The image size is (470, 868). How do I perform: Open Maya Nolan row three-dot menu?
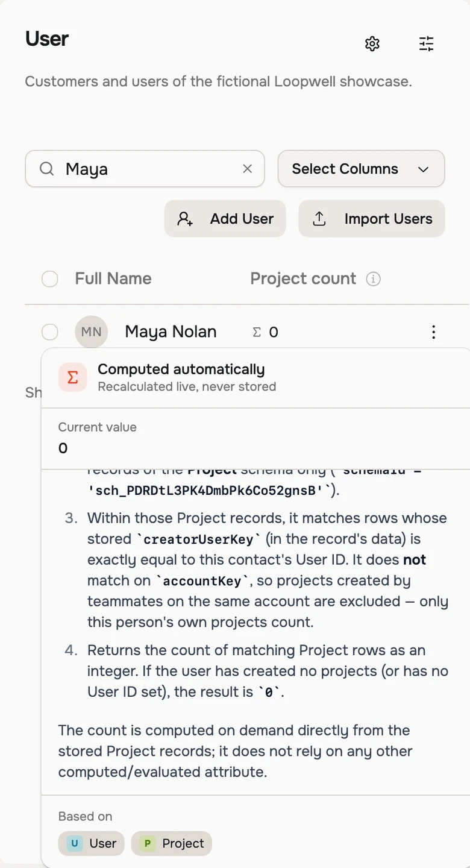433,332
